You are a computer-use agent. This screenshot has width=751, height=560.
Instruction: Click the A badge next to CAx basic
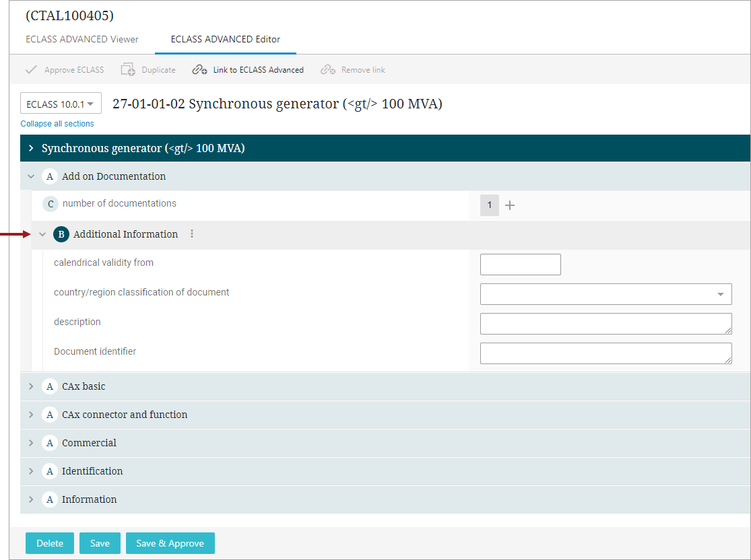click(50, 386)
